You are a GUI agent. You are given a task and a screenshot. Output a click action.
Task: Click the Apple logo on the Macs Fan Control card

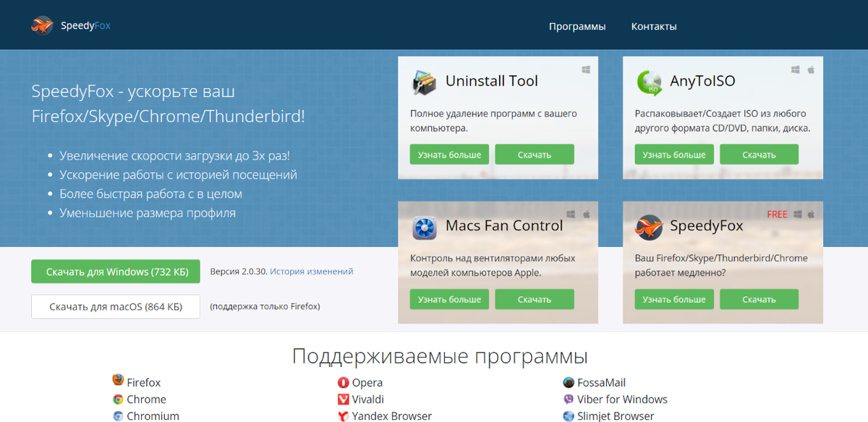pos(587,214)
